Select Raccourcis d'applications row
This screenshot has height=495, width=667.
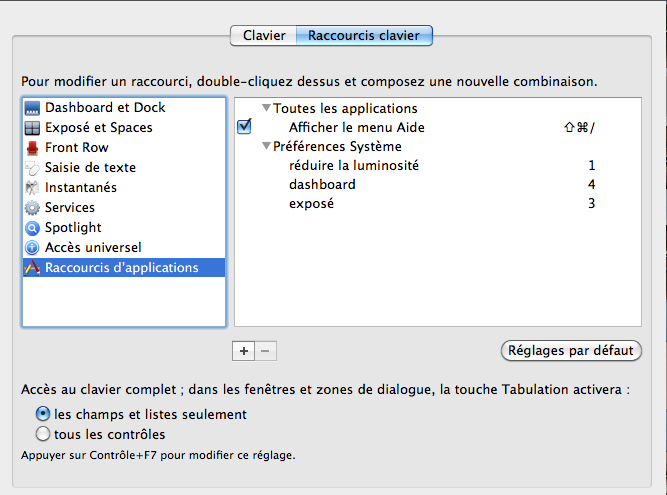(124, 267)
